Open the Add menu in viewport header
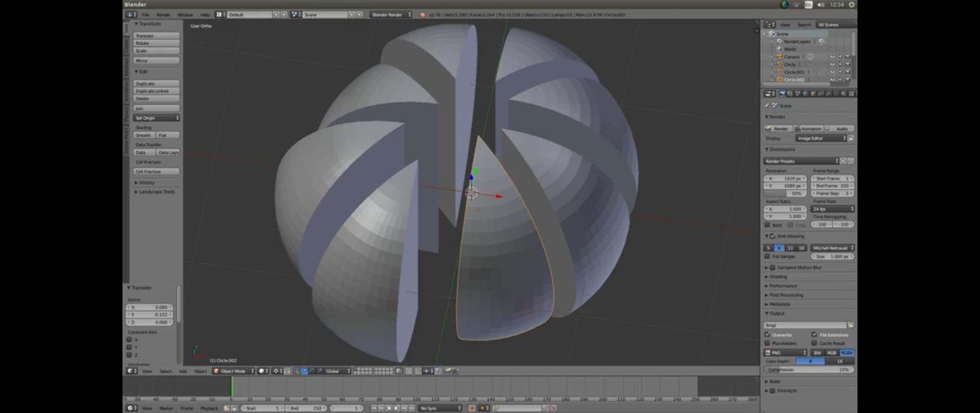Viewport: 980px width, 413px height. 183,371
